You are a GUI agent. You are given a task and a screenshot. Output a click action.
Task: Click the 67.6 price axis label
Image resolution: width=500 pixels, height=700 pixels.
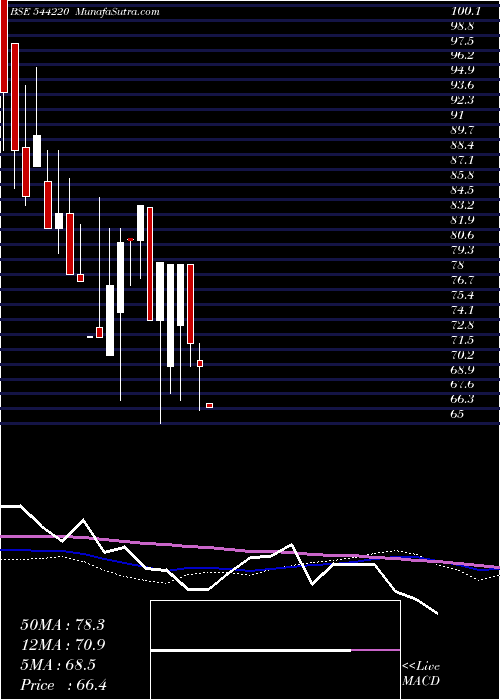462,384
